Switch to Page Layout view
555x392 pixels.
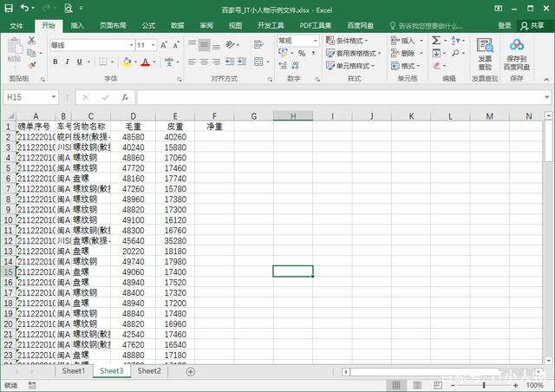click(417, 385)
